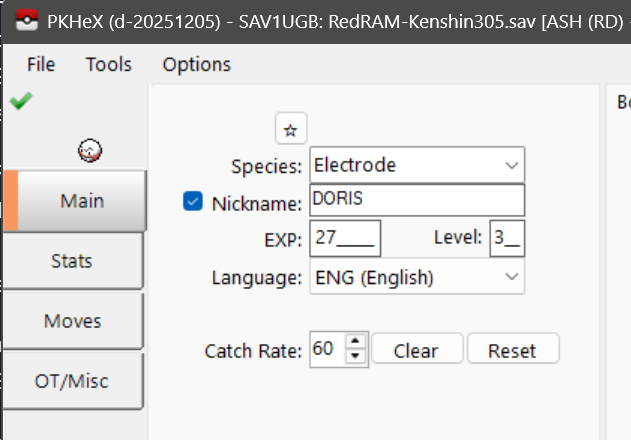Click into the EXP value field

(x=345, y=238)
